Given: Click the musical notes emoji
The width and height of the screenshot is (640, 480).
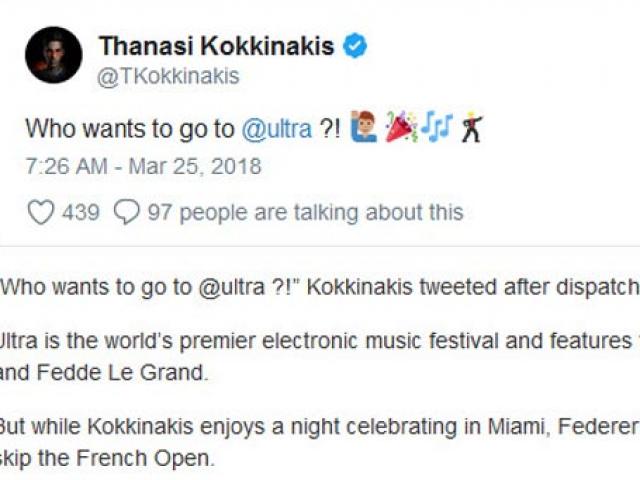Looking at the screenshot, I should pyautogui.click(x=436, y=129).
